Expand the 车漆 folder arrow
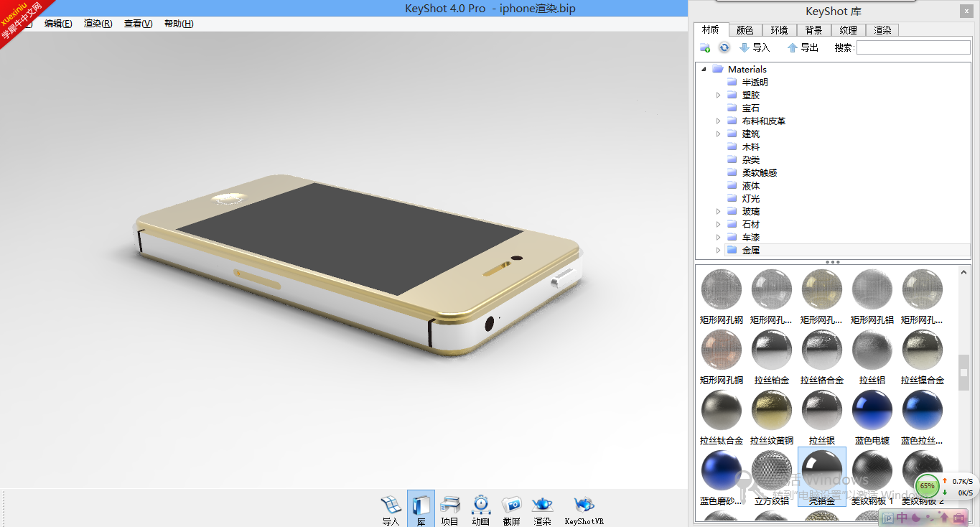 click(x=718, y=237)
